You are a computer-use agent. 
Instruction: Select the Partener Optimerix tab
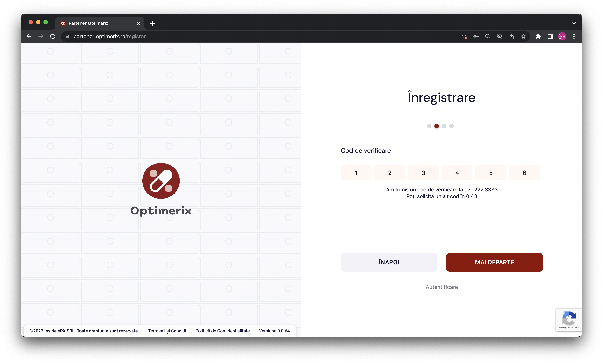[x=100, y=23]
